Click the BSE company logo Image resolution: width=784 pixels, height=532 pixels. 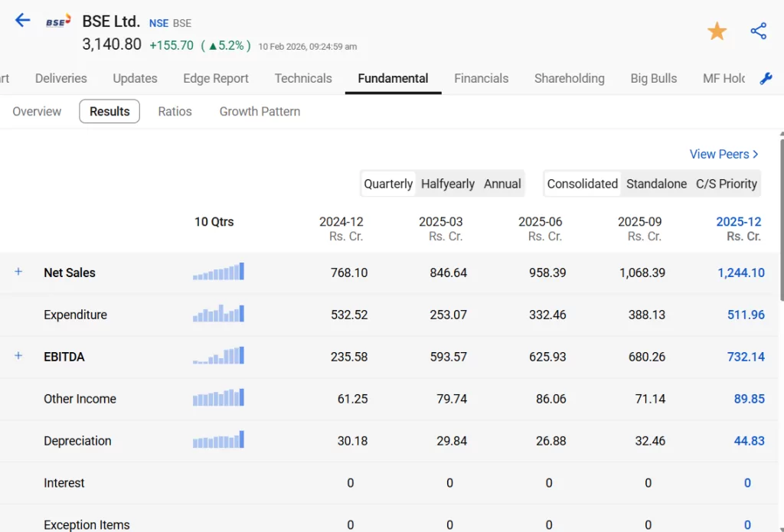57,22
